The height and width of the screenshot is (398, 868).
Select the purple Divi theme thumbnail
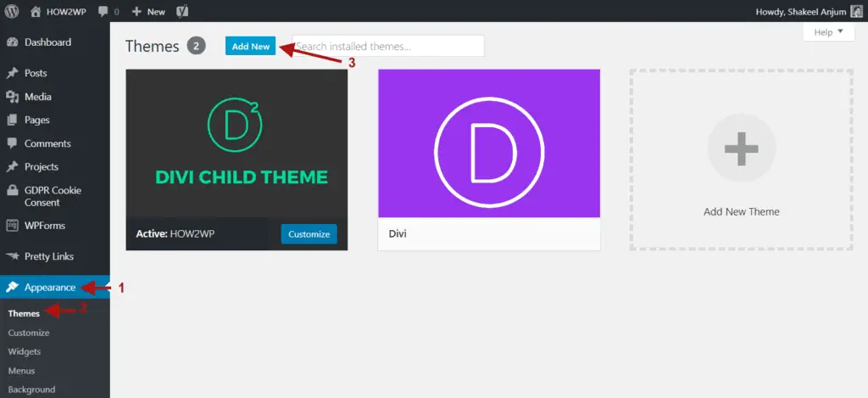[489, 143]
